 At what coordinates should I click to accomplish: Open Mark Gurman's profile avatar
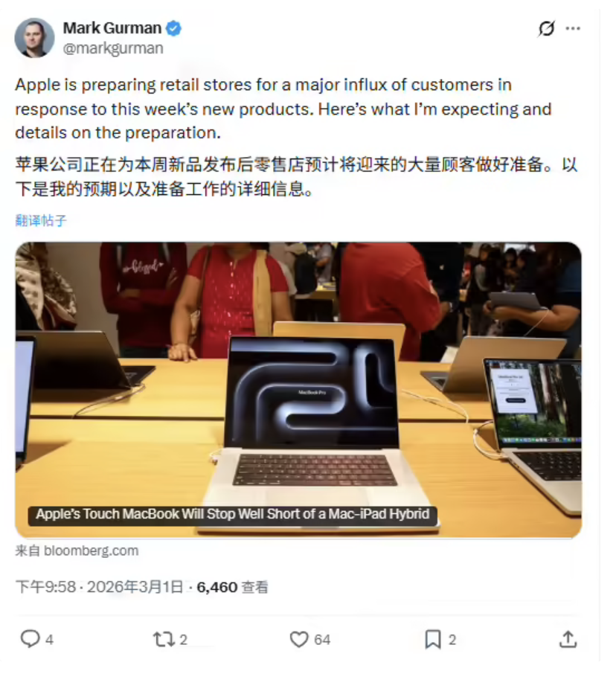click(34, 38)
